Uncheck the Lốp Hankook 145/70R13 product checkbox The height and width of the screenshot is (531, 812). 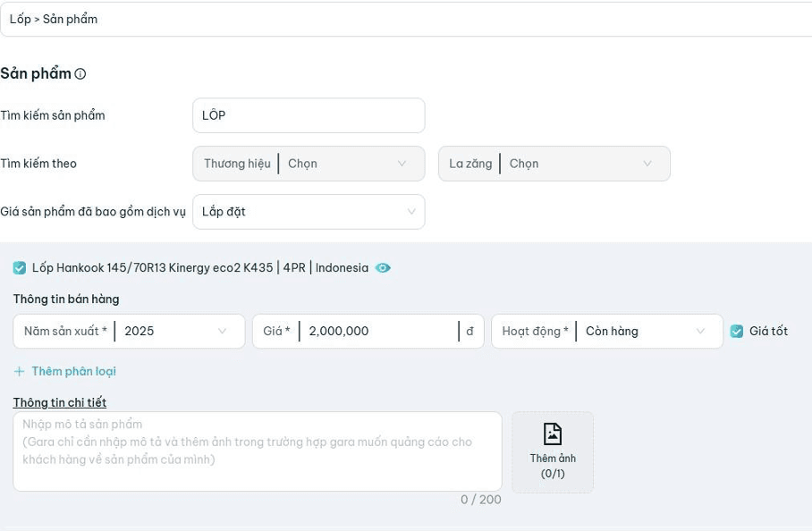click(x=19, y=268)
